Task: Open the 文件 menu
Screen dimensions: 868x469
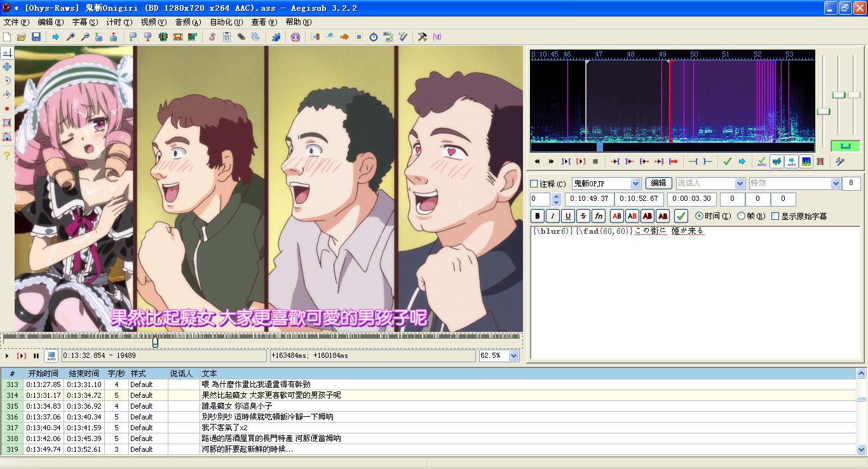Action: pyautogui.click(x=17, y=22)
